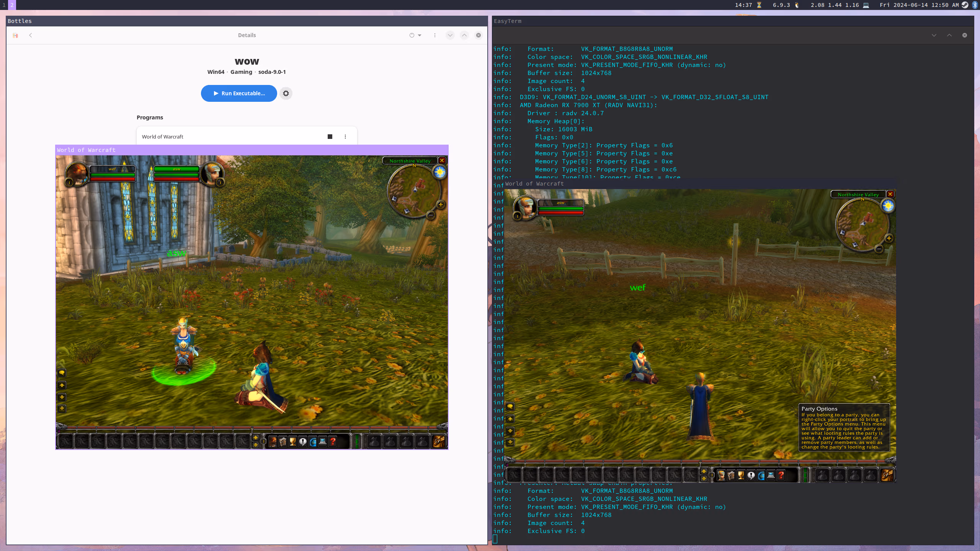The width and height of the screenshot is (980, 551).
Task: Click action bar page down arrow in left WoW window
Action: [256, 445]
